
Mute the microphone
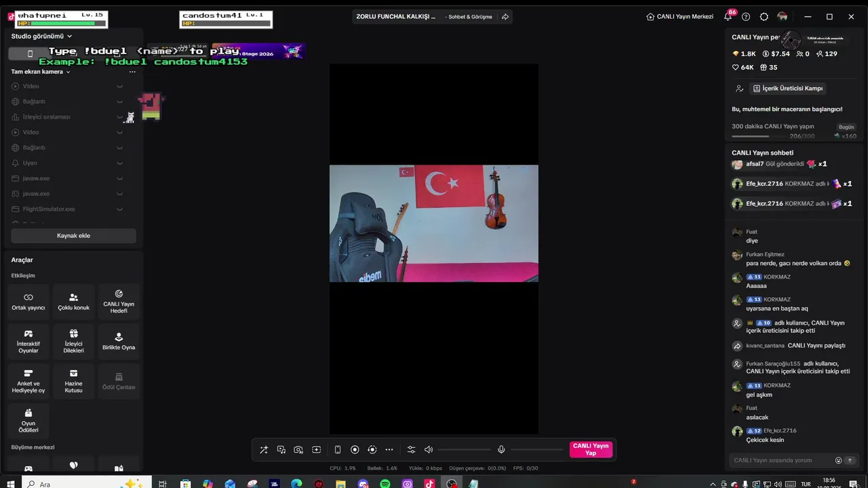point(501,449)
